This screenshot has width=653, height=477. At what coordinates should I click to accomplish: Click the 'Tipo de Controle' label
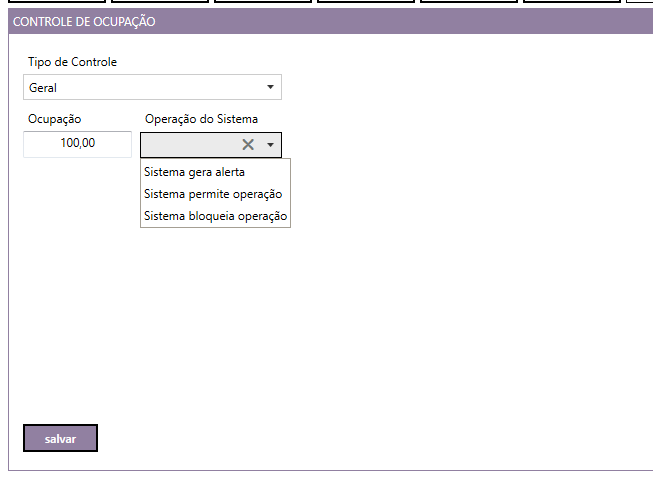coord(72,62)
